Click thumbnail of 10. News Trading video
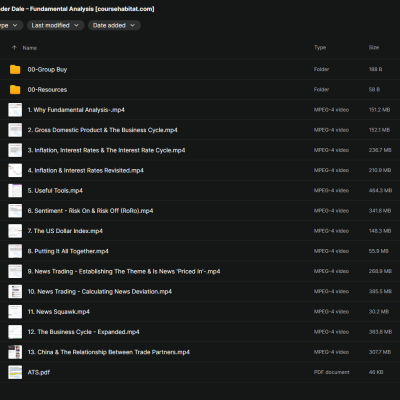Viewport: 400px width, 400px height. 15,291
